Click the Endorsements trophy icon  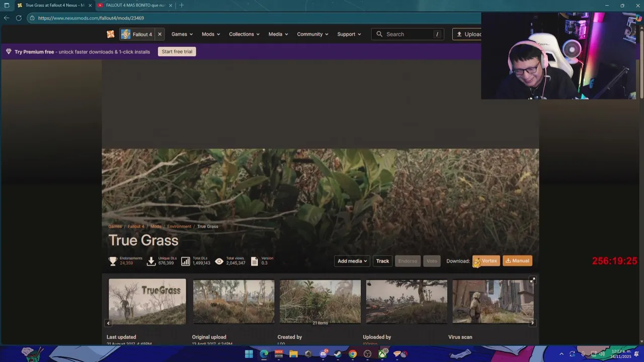click(113, 261)
